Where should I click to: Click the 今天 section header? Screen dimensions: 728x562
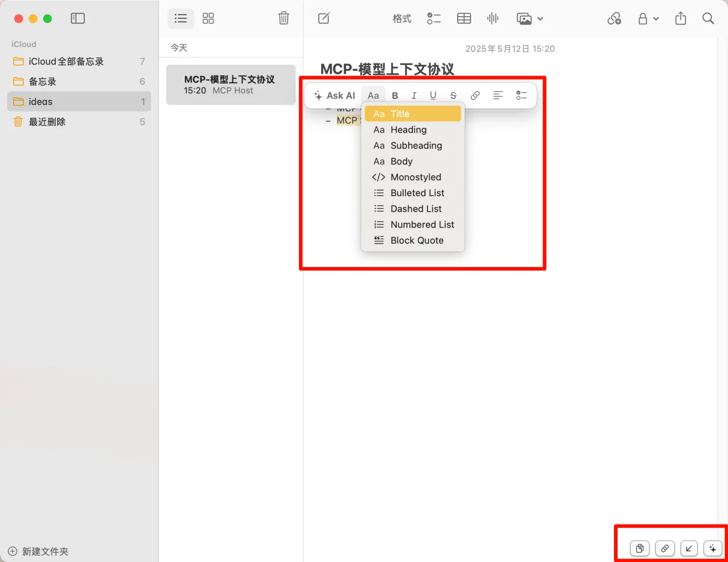click(x=179, y=48)
